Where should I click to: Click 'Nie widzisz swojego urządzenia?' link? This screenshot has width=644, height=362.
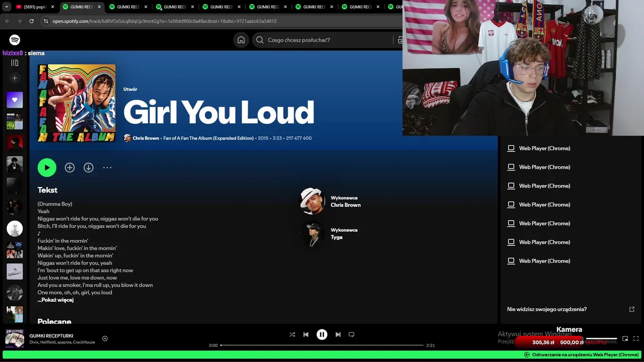pos(547,309)
